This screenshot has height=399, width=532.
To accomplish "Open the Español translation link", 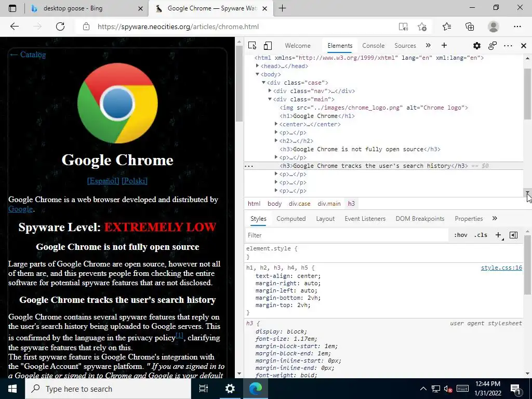I will pyautogui.click(x=103, y=181).
